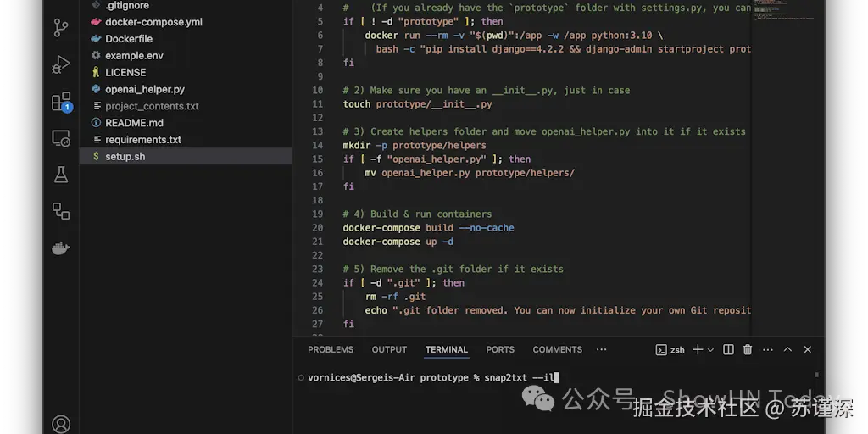Image resolution: width=868 pixels, height=434 pixels.
Task: Open the Extensions view with badge
Action: 61,102
